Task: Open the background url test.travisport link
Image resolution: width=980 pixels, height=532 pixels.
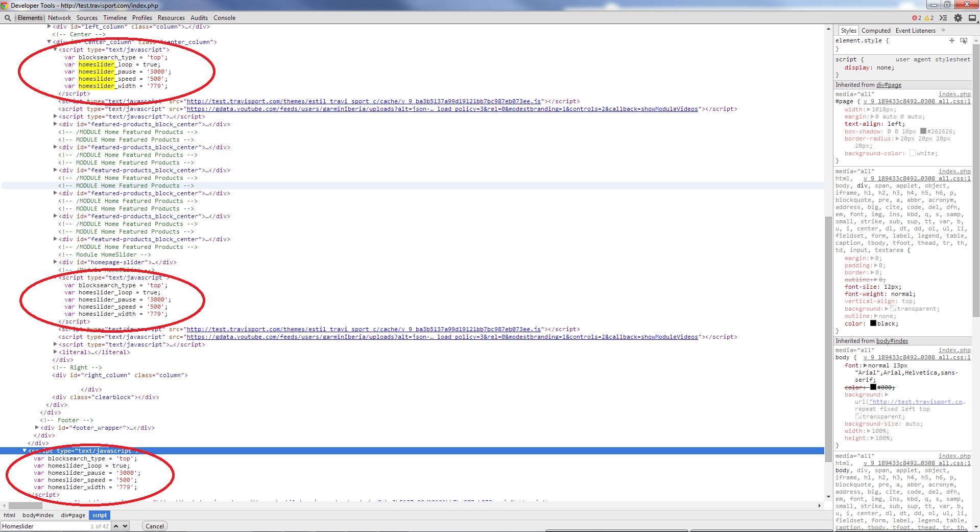Action: coord(917,402)
